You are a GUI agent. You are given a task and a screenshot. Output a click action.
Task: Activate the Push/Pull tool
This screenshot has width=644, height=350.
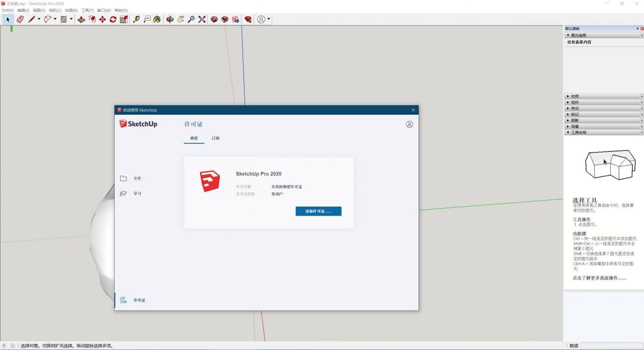[81, 19]
